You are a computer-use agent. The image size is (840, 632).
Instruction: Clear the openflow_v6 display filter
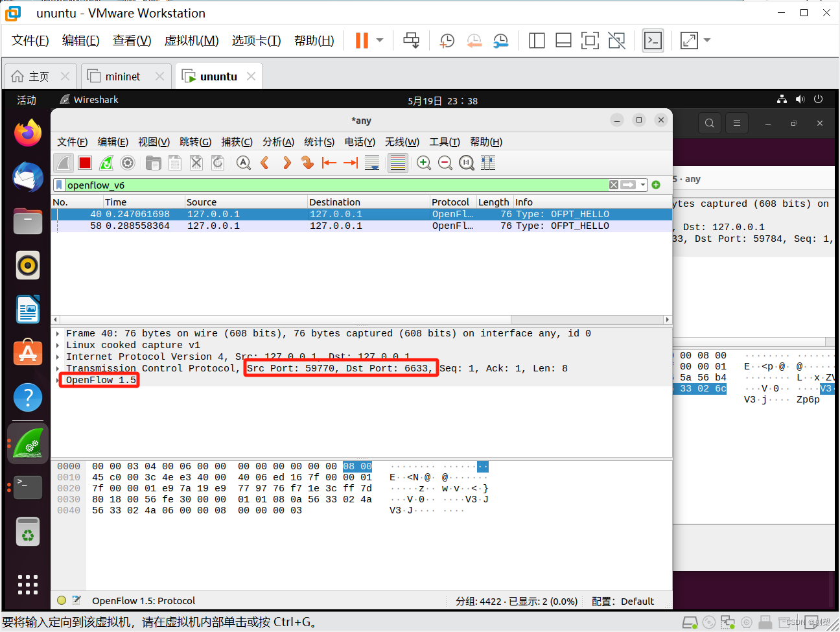coord(613,185)
